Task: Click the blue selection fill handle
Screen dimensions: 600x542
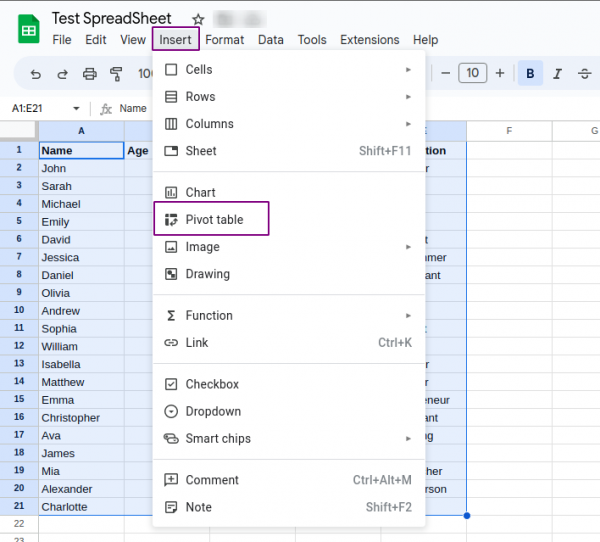Action: (x=466, y=516)
